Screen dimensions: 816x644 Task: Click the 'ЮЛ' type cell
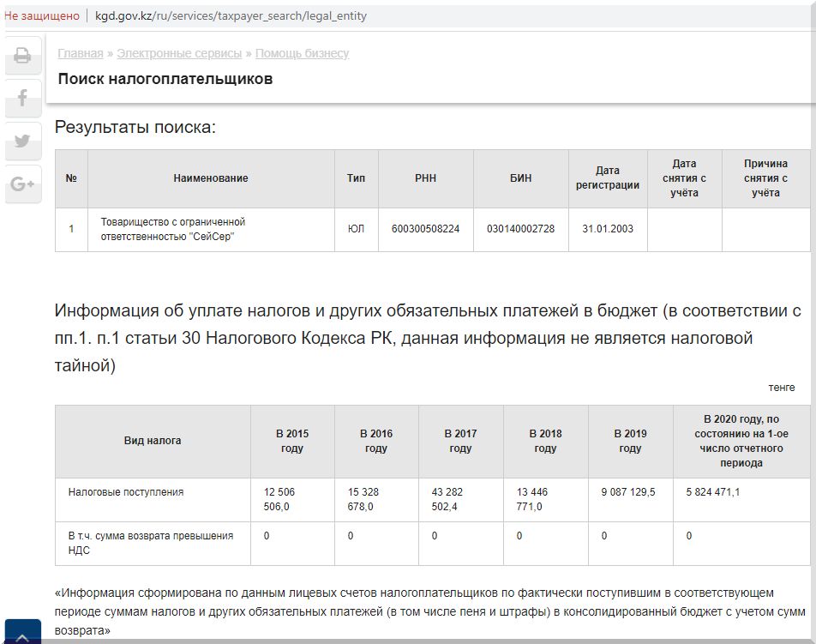pos(356,229)
